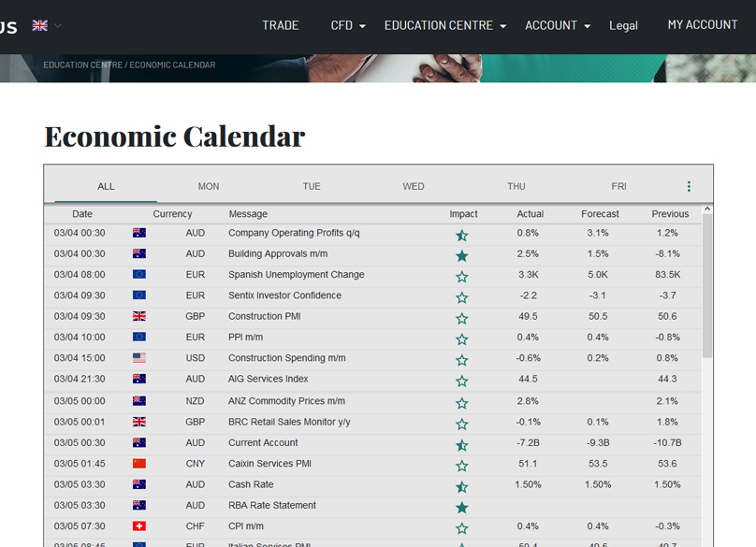Open the three-dot calendar options menu
Image resolution: width=756 pixels, height=547 pixels.
(x=689, y=186)
